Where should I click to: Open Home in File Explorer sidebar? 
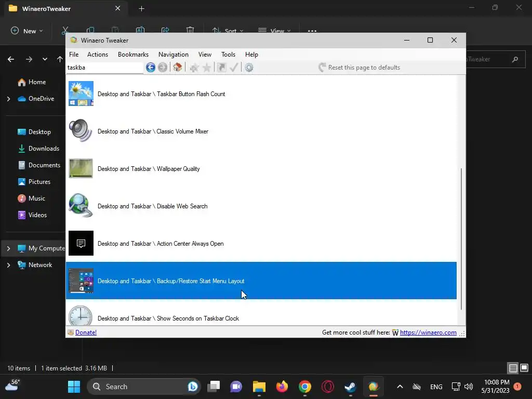coord(32,82)
